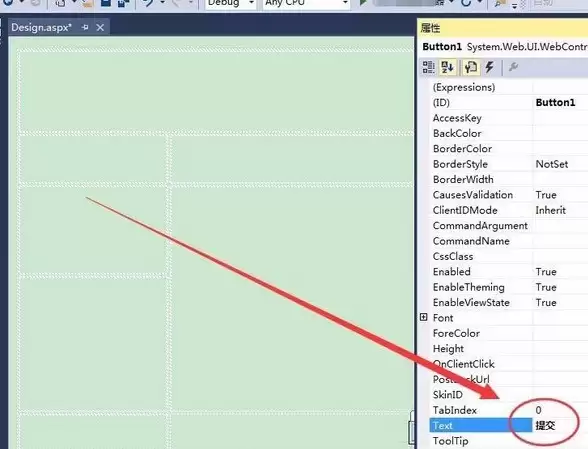Viewport: 588px width, 449px height.
Task: Select the ForeColor property
Action: tap(456, 333)
